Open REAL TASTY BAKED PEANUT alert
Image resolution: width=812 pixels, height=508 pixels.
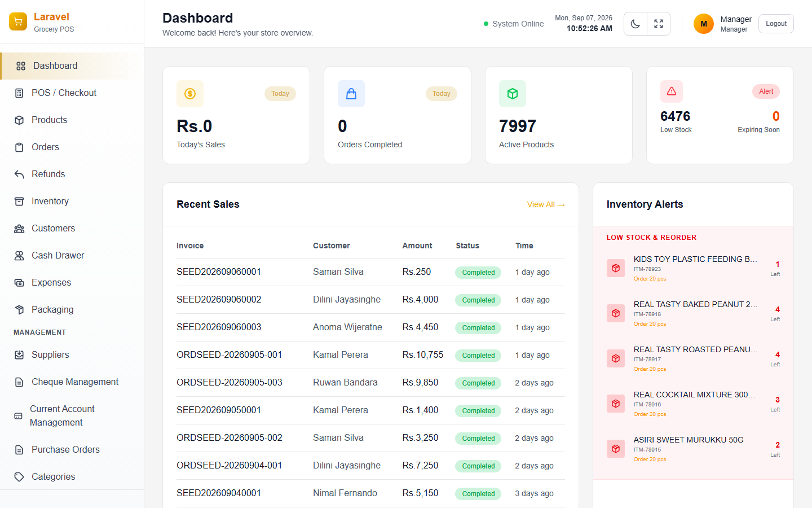coord(693,313)
